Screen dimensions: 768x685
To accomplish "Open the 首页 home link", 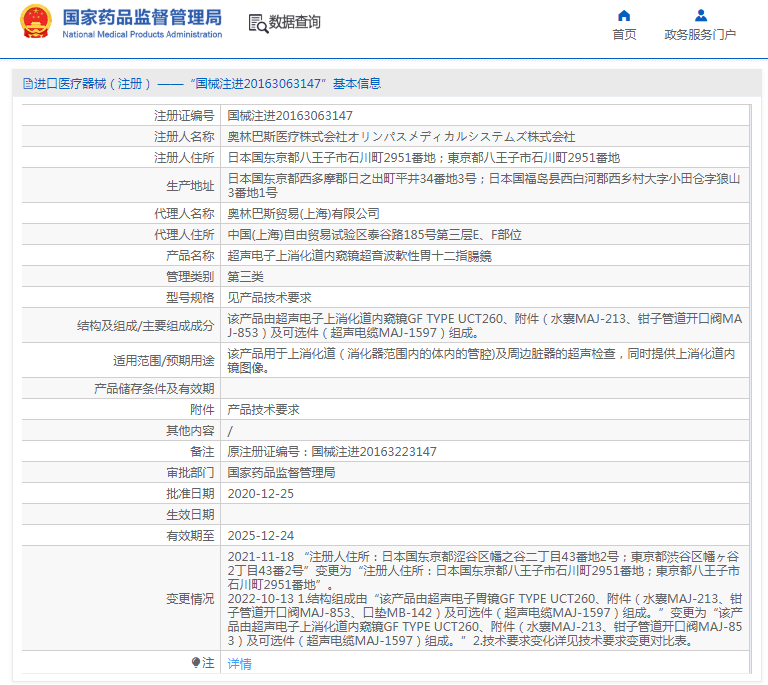I will point(624,34).
